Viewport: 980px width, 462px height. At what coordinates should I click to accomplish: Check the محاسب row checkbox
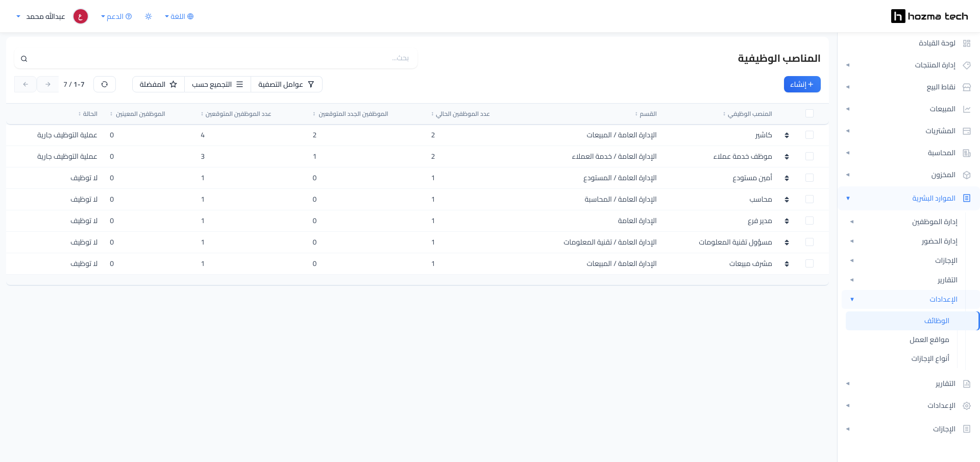pyautogui.click(x=810, y=199)
